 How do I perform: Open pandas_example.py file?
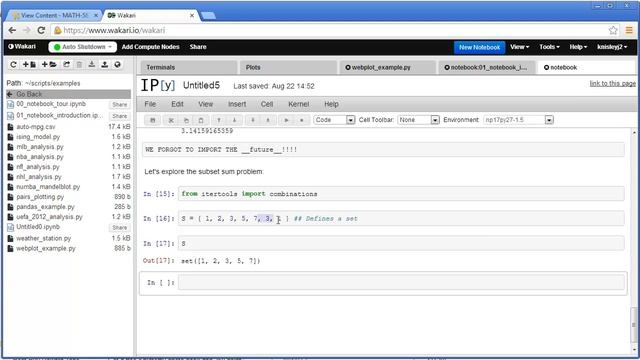coord(45,207)
